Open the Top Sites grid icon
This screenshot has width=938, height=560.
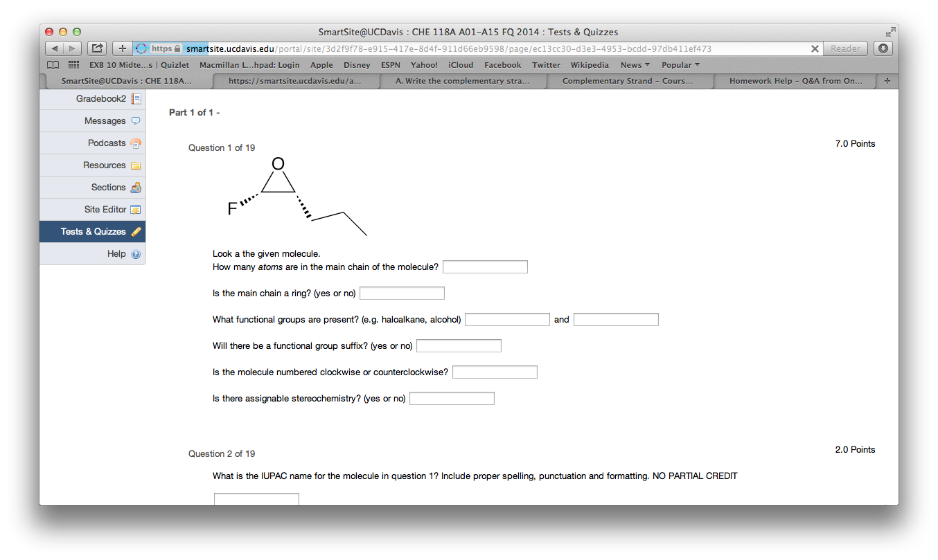[73, 65]
